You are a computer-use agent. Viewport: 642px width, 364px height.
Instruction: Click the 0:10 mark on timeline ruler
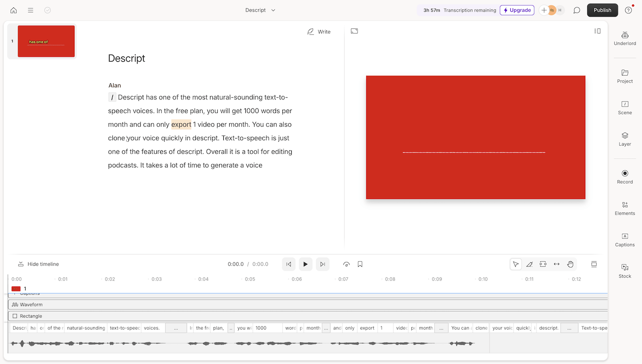click(x=483, y=279)
